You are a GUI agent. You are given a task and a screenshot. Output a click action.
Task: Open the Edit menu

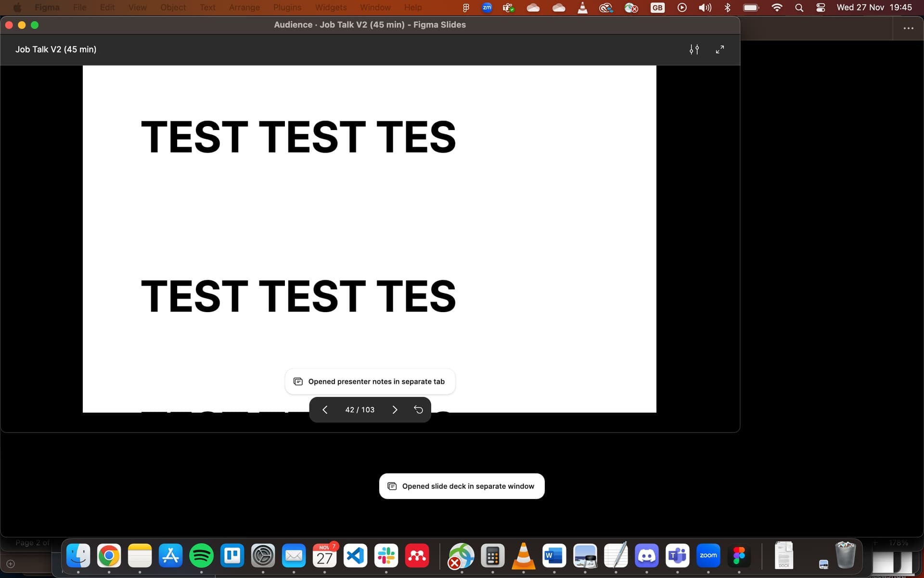tap(107, 7)
